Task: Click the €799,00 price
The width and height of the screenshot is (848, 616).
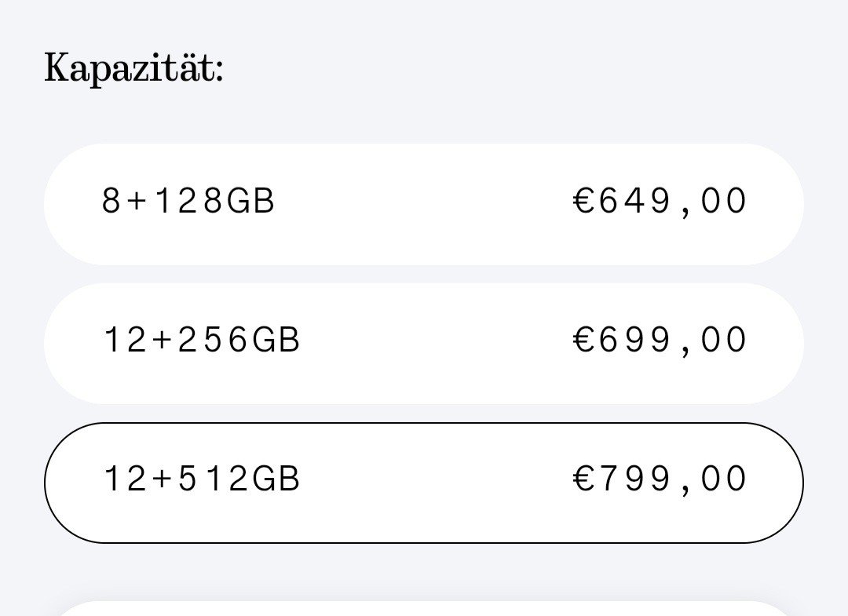Action: 660,479
